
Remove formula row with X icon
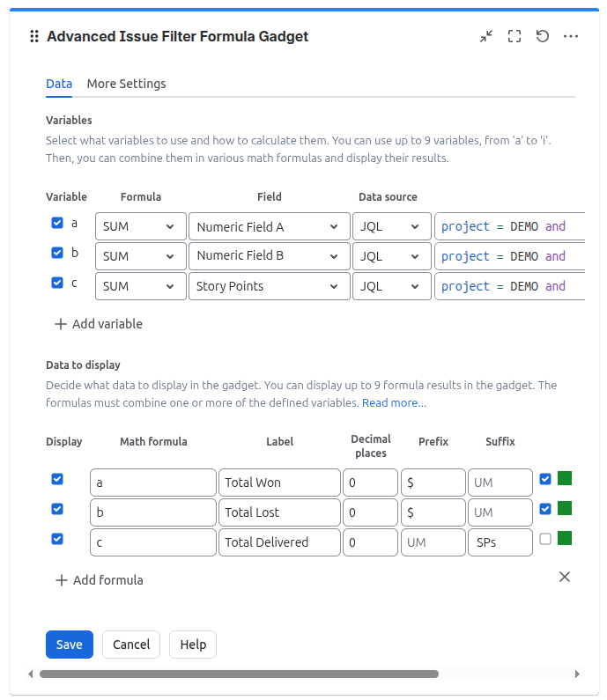565,577
